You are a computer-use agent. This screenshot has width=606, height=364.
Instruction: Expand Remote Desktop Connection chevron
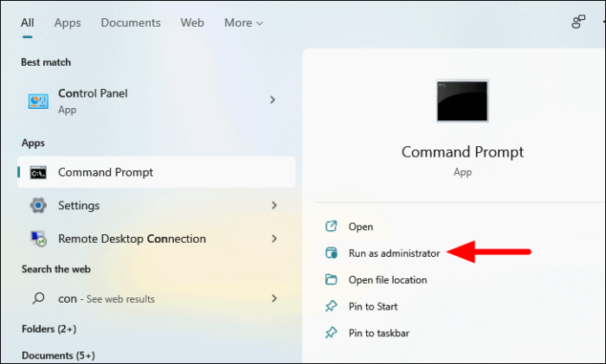point(274,239)
